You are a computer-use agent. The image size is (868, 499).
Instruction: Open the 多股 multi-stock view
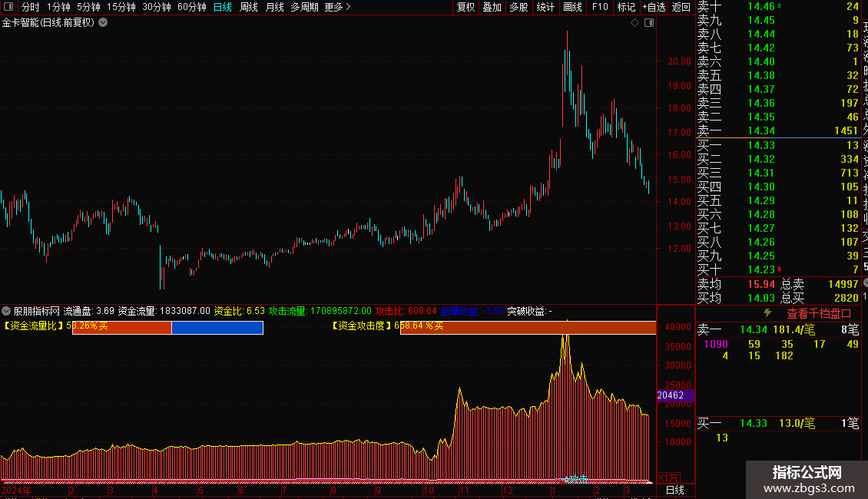(x=518, y=7)
